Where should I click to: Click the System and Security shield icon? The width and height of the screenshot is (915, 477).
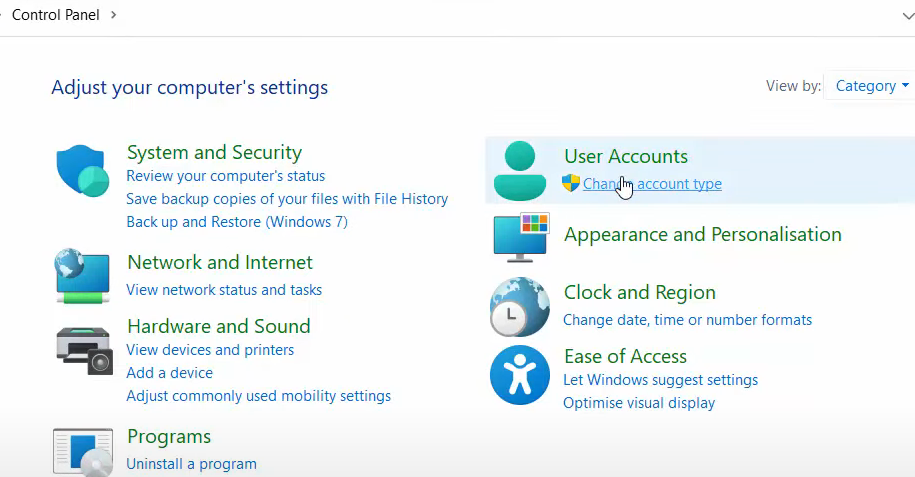(x=82, y=170)
